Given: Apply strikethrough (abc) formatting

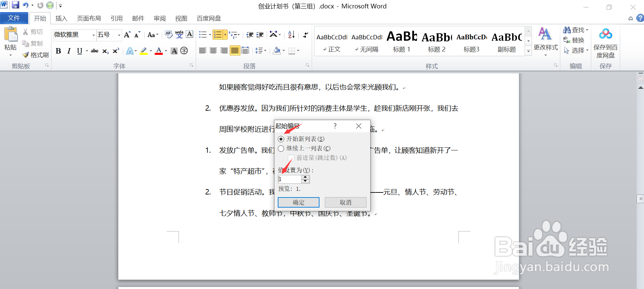Looking at the screenshot, I should click(95, 51).
